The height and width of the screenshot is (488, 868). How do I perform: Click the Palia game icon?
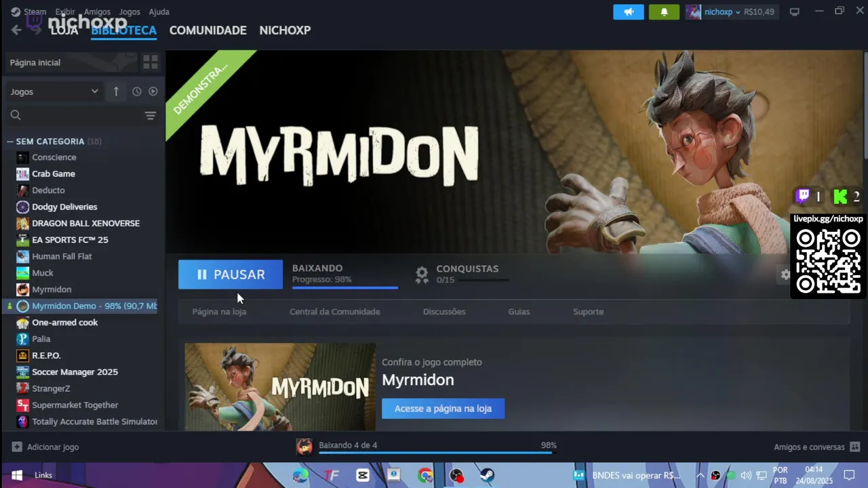[x=22, y=339]
